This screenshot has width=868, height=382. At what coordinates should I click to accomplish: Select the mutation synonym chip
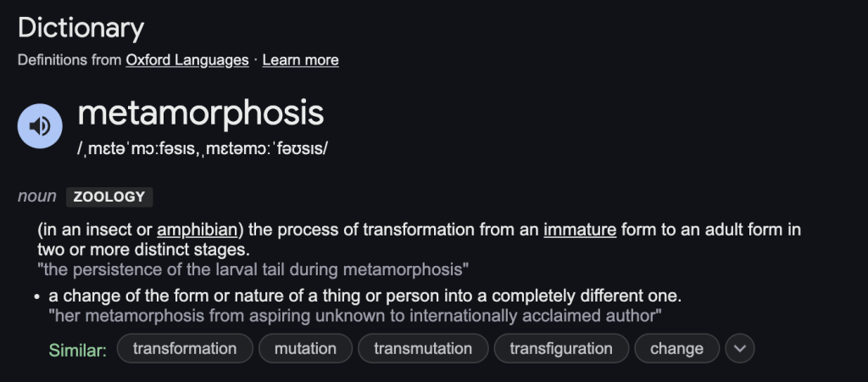(305, 348)
